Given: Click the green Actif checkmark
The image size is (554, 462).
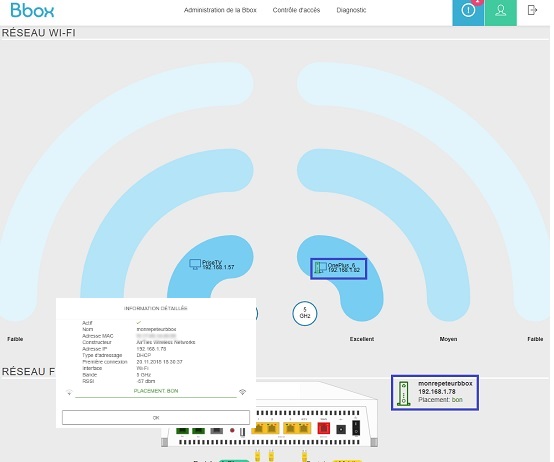Looking at the screenshot, I should tap(138, 322).
